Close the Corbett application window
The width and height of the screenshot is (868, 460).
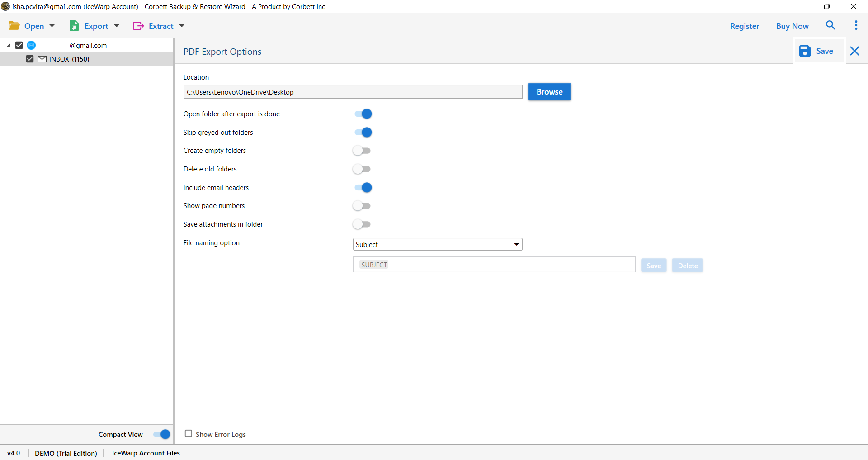pyautogui.click(x=854, y=6)
